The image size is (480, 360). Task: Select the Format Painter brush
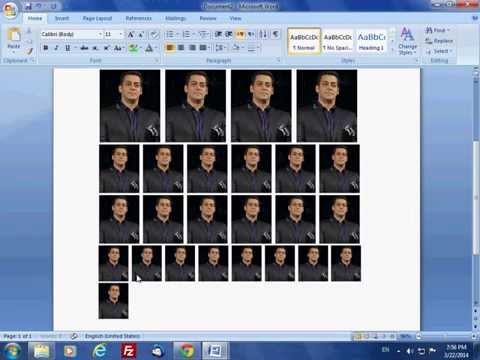pyautogui.click(x=29, y=51)
